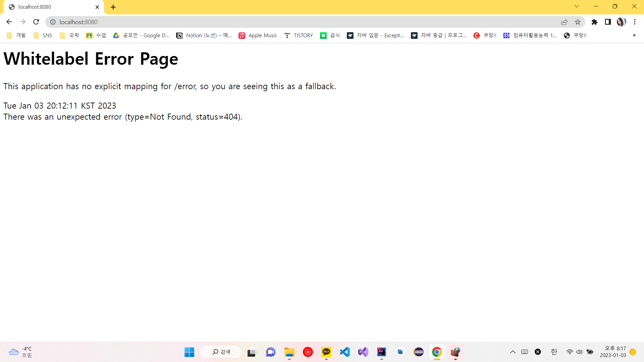This screenshot has height=362, width=644.
Task: Reload the current page
Action: click(x=36, y=22)
